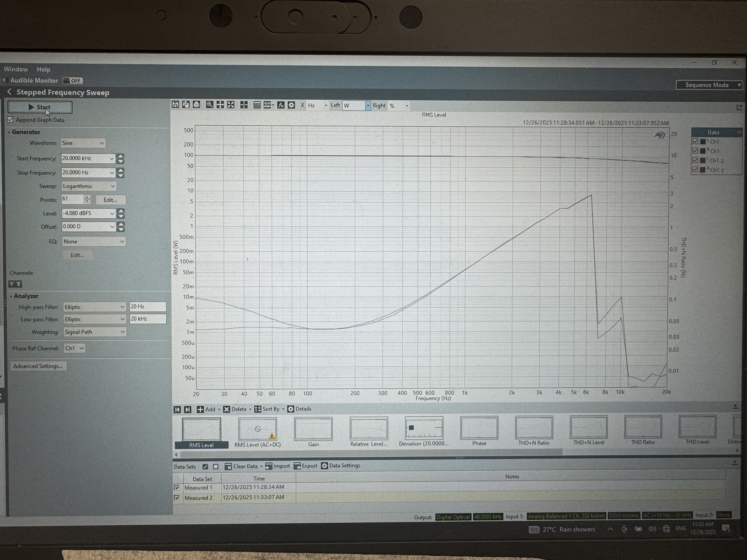Open the Waveform dropdown
Image resolution: width=747 pixels, height=560 pixels.
83,143
